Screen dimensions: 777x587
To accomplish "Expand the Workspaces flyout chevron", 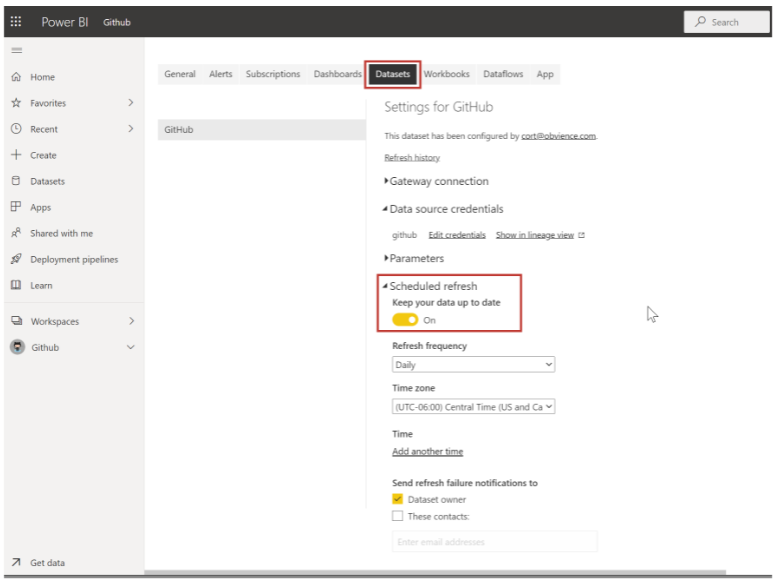I will (x=131, y=321).
